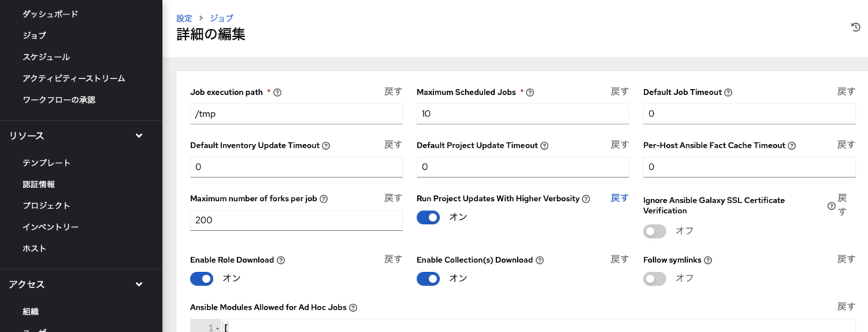Show help for Maximum number of forks per job
Viewport: 868px width, 332px height.
click(323, 199)
